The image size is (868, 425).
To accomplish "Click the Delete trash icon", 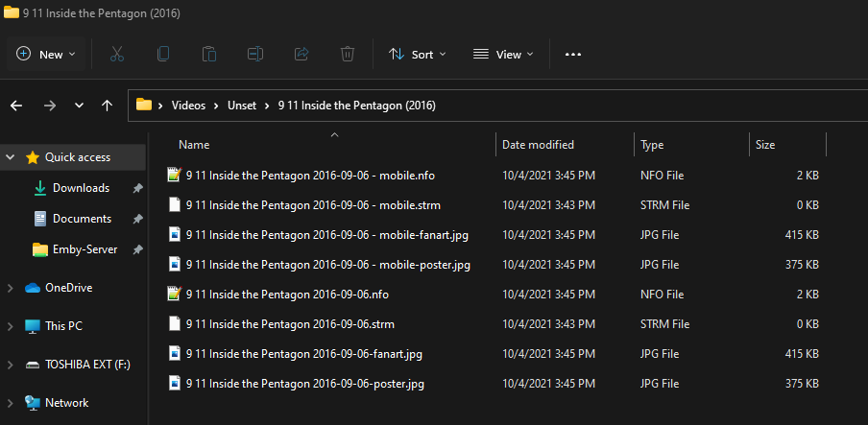I will click(x=348, y=55).
